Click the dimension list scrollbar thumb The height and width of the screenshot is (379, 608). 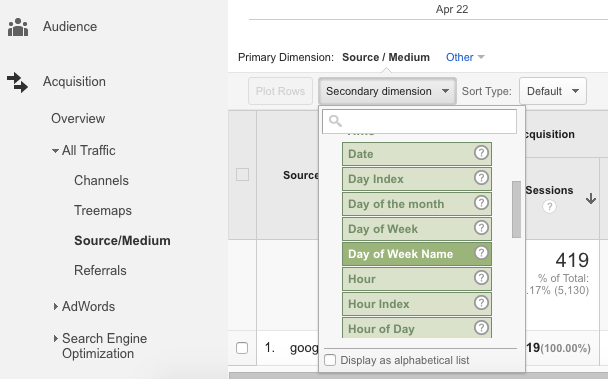pos(516,209)
